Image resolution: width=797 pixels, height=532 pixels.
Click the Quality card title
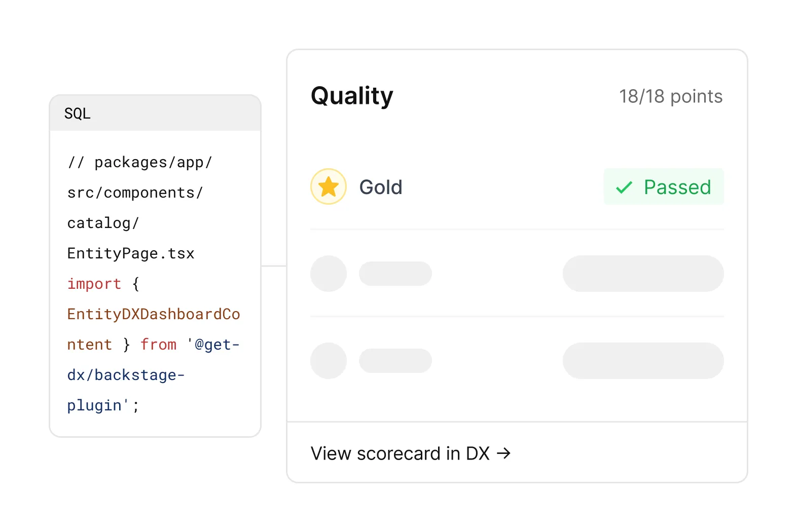[x=352, y=96]
